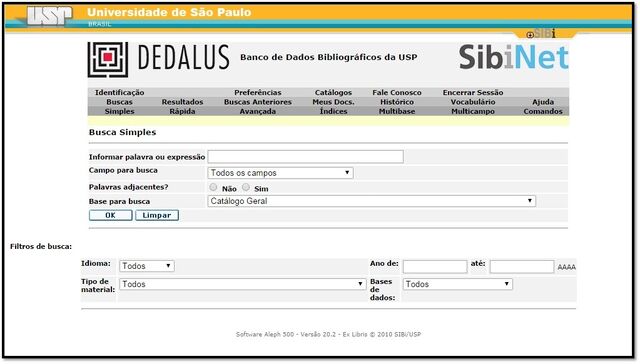640x364 pixels.
Task: Switch to Rápida search
Action: pyautogui.click(x=182, y=111)
